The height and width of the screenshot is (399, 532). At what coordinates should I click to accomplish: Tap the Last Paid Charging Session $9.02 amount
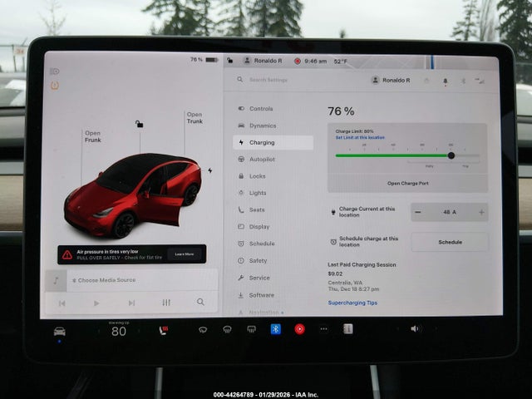(x=335, y=273)
